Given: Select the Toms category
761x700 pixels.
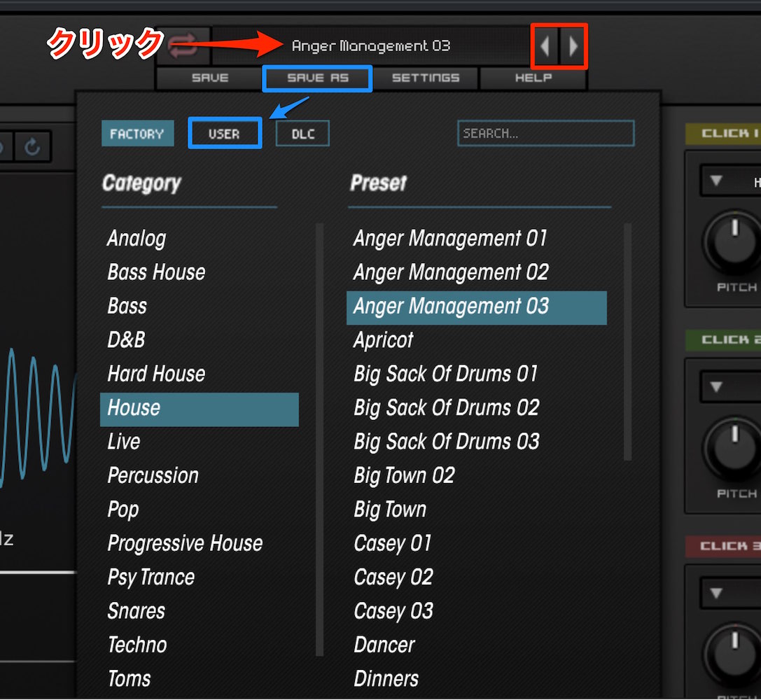Looking at the screenshot, I should click(199, 679).
